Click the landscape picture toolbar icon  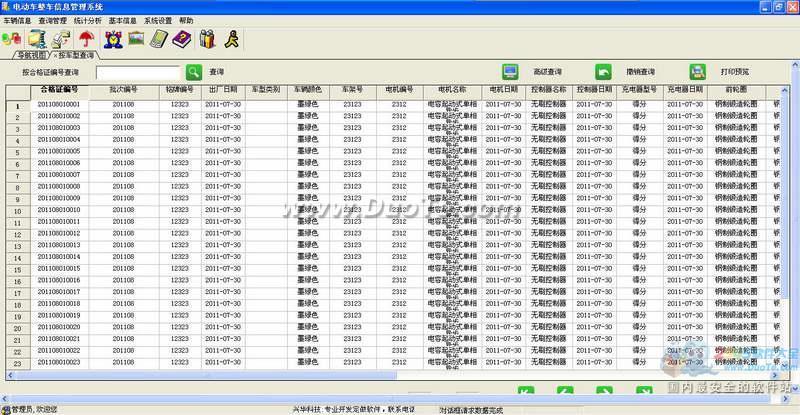[136, 38]
